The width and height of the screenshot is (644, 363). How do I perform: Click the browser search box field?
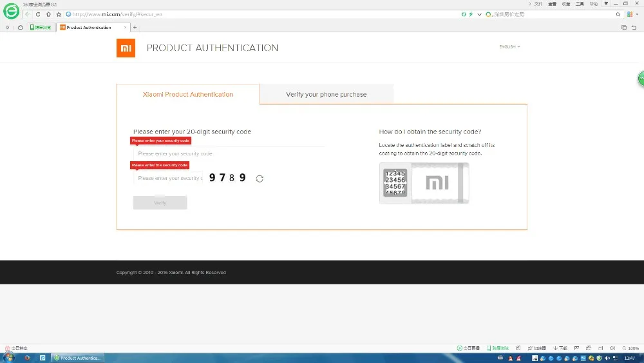(x=553, y=14)
